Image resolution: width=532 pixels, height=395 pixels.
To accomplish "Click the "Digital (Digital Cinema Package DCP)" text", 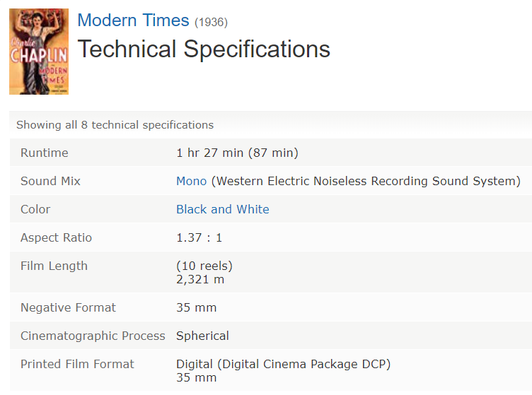I will pyautogui.click(x=283, y=364).
